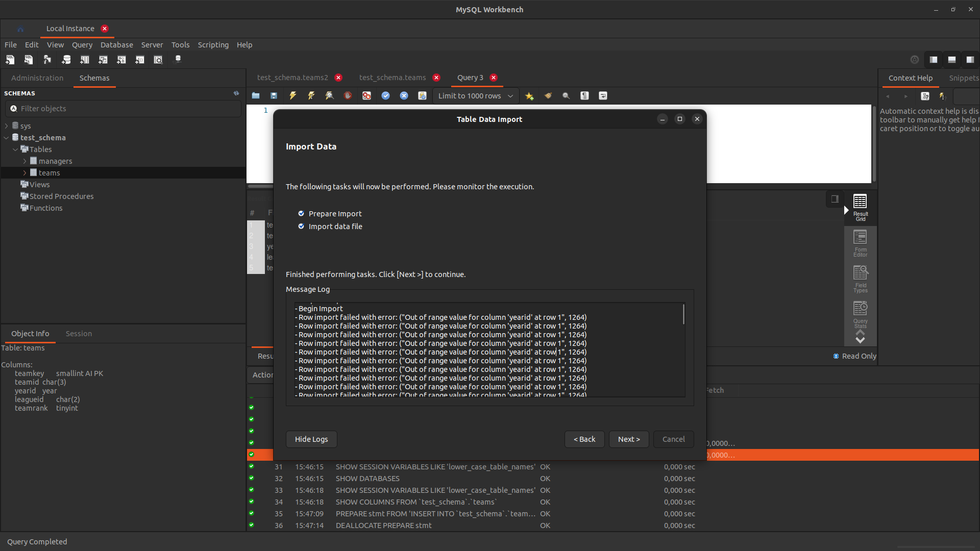Open Field Types result panel
This screenshot has height=551, width=980.
tap(860, 279)
